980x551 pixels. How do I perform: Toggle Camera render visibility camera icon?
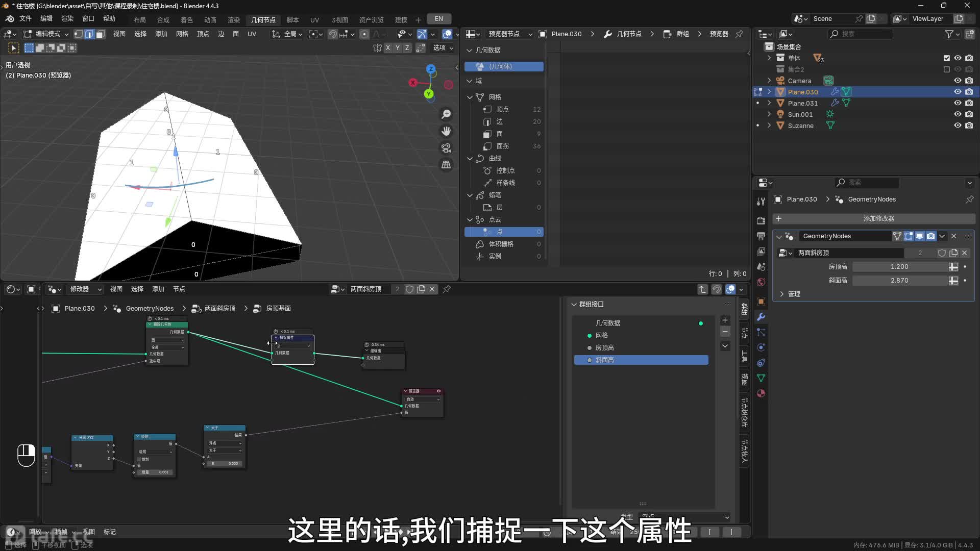pos(969,81)
